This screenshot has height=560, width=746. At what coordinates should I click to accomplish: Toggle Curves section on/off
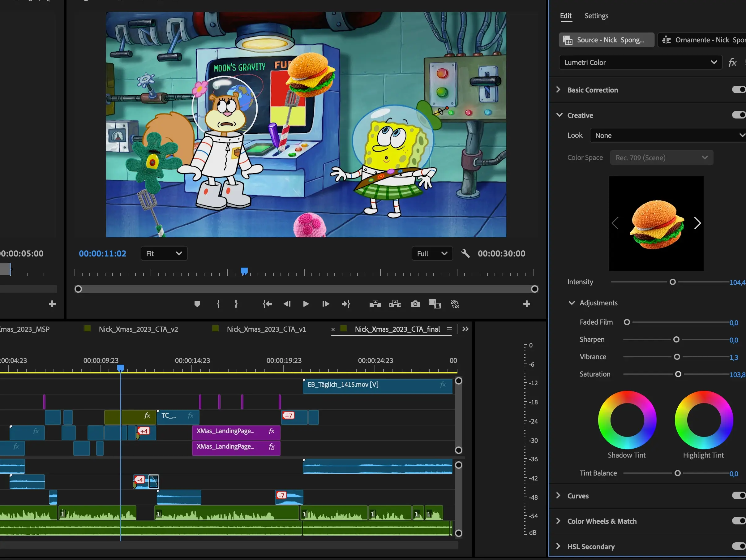739,495
